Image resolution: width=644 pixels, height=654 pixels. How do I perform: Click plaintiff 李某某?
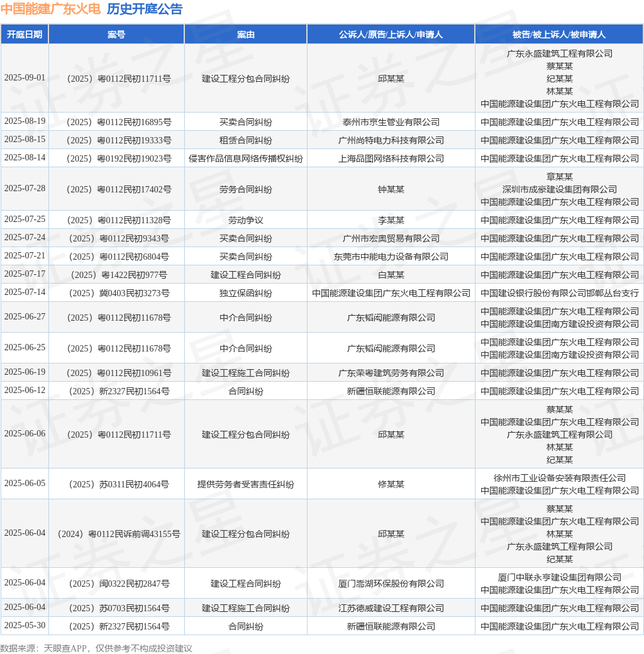point(391,220)
